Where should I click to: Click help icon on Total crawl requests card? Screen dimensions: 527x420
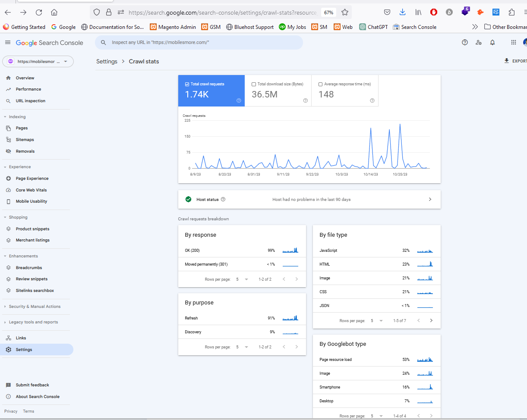[x=239, y=100]
